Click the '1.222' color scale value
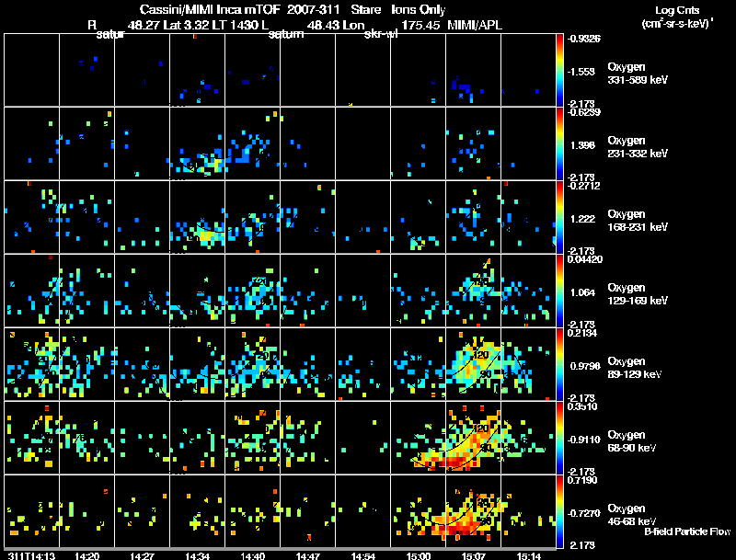Screen dimensions: 736x560 click(582, 219)
